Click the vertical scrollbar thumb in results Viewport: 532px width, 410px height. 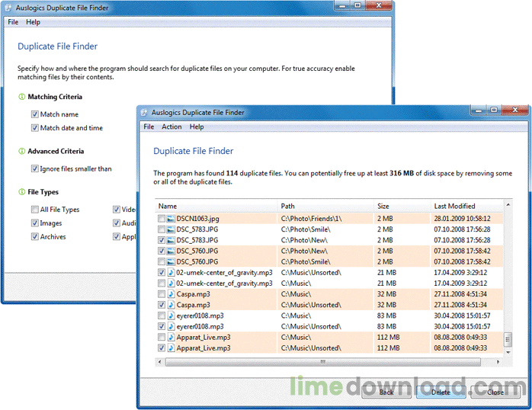coord(508,339)
